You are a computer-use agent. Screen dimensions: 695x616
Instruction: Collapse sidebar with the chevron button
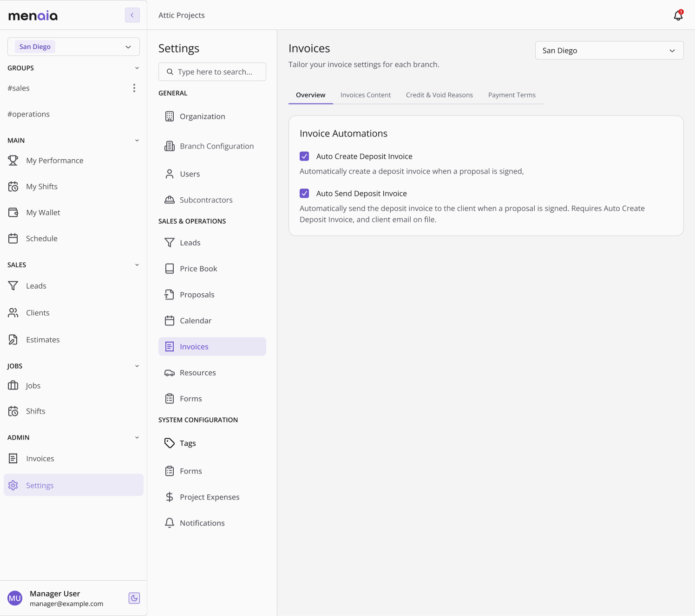(x=132, y=15)
